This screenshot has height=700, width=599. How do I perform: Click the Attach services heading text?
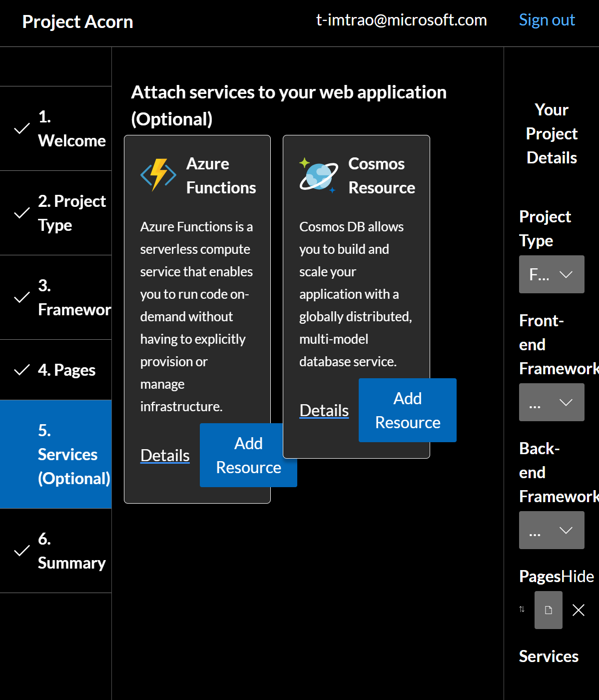click(289, 105)
